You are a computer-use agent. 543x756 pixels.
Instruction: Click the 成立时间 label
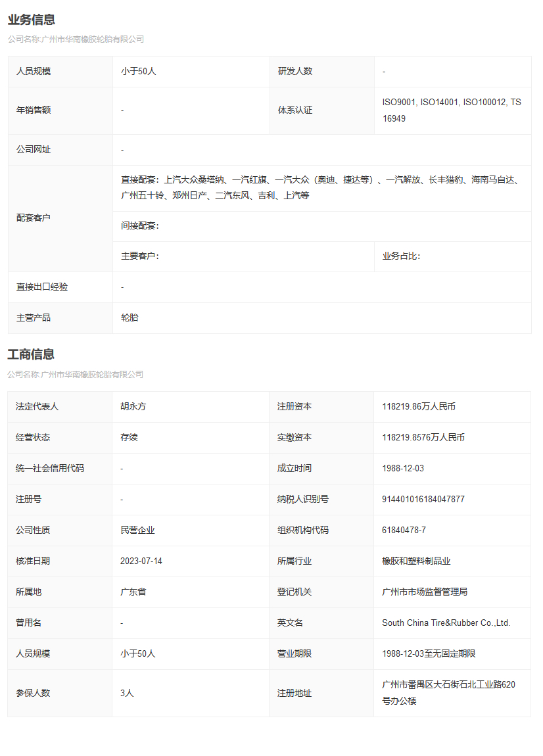click(x=295, y=468)
